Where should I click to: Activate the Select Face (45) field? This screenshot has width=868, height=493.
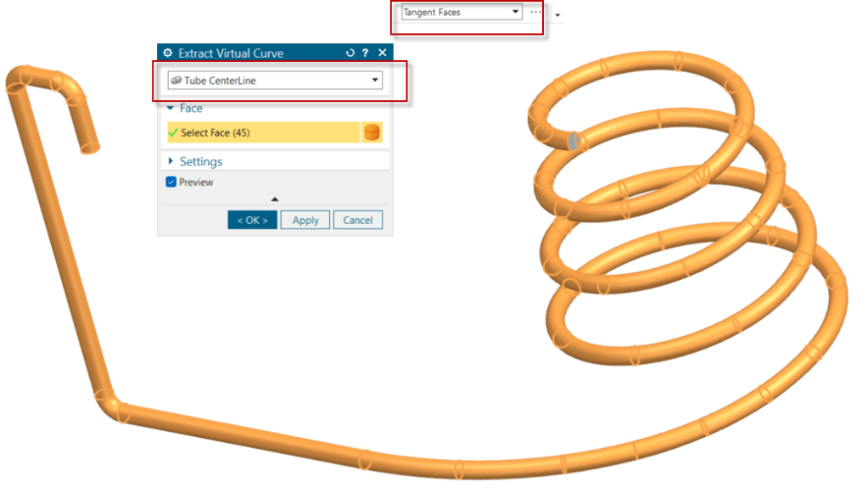tap(264, 132)
